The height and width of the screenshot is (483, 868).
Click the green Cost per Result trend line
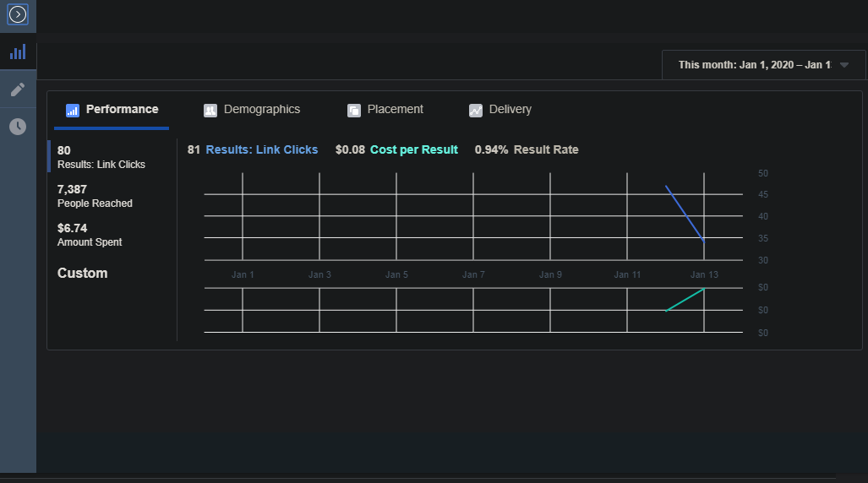685,300
